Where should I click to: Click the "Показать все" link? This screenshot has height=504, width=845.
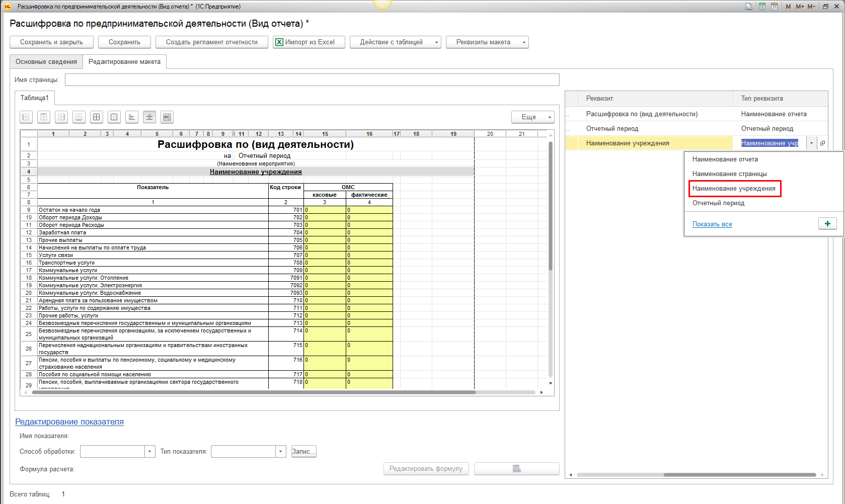pos(712,224)
